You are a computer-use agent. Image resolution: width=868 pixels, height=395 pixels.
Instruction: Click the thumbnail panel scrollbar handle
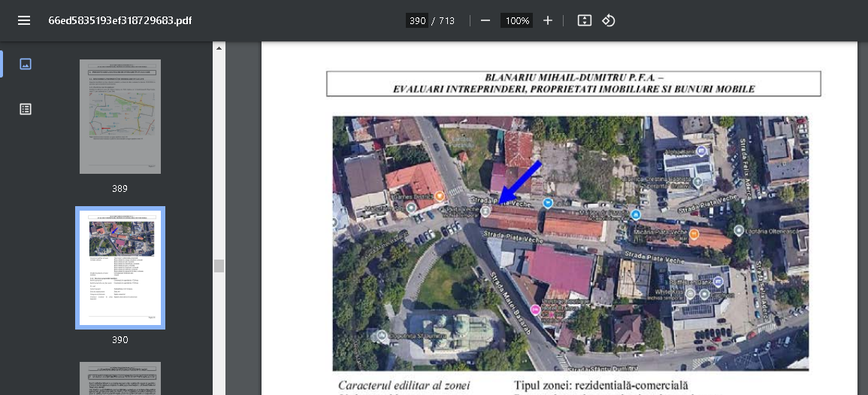(219, 266)
